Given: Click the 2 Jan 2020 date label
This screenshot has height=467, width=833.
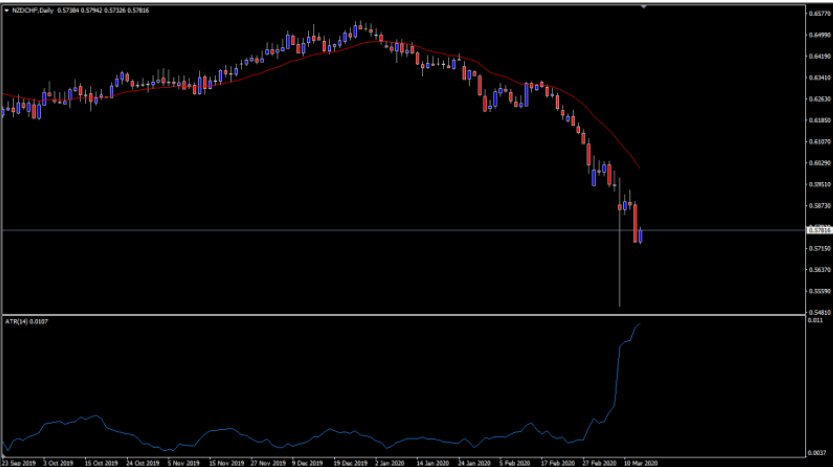Looking at the screenshot, I should [x=392, y=463].
